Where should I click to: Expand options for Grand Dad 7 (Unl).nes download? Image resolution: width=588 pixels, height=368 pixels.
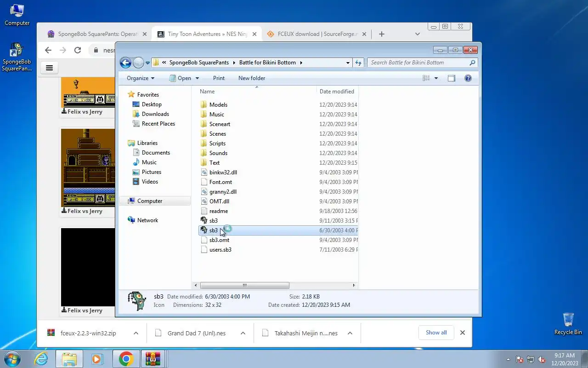[243, 333]
